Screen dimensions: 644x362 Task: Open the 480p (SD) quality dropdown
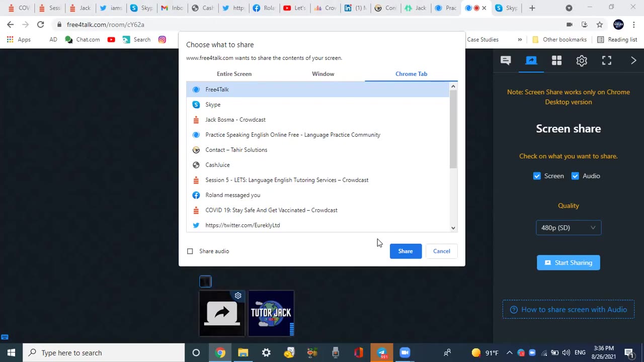click(569, 228)
